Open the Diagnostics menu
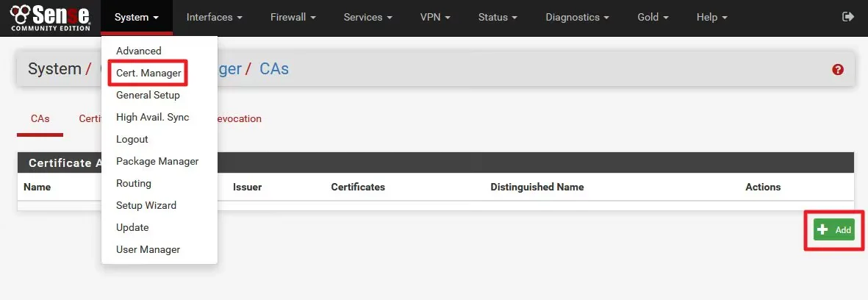This screenshot has height=300, width=868. (x=577, y=17)
